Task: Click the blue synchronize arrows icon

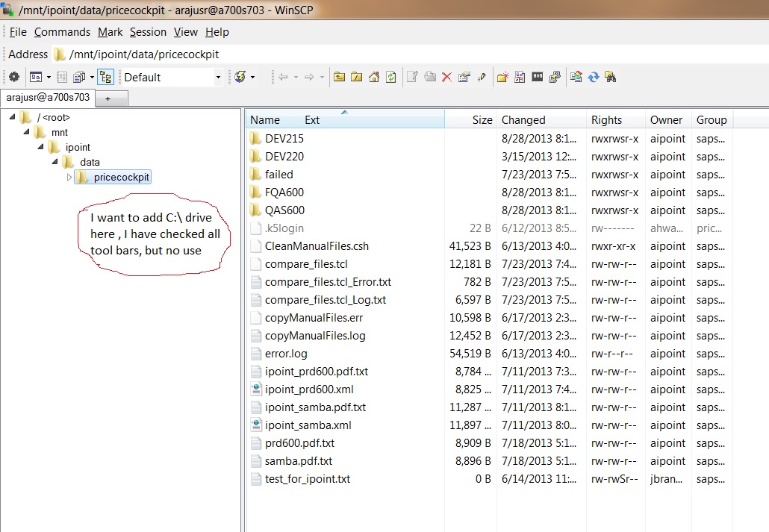Action: click(594, 77)
